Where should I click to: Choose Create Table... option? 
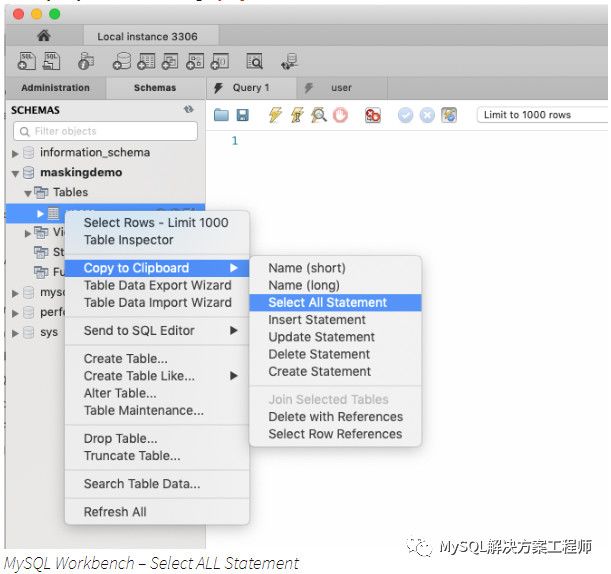tap(157, 359)
